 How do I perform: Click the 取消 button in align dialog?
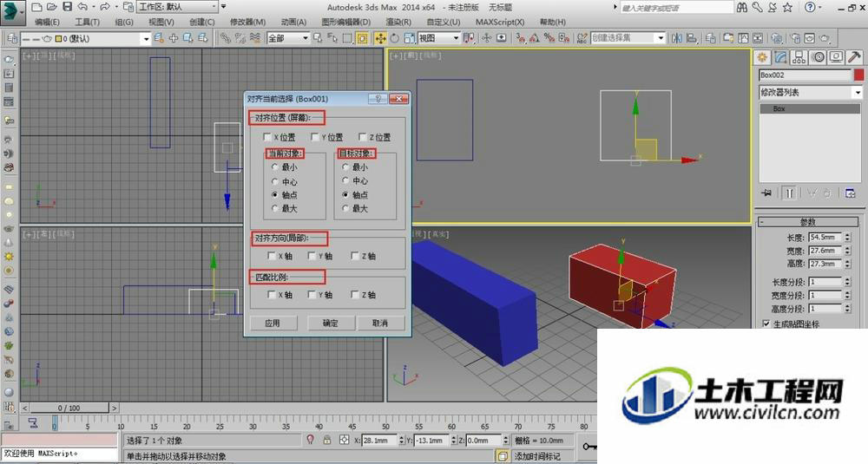point(380,323)
